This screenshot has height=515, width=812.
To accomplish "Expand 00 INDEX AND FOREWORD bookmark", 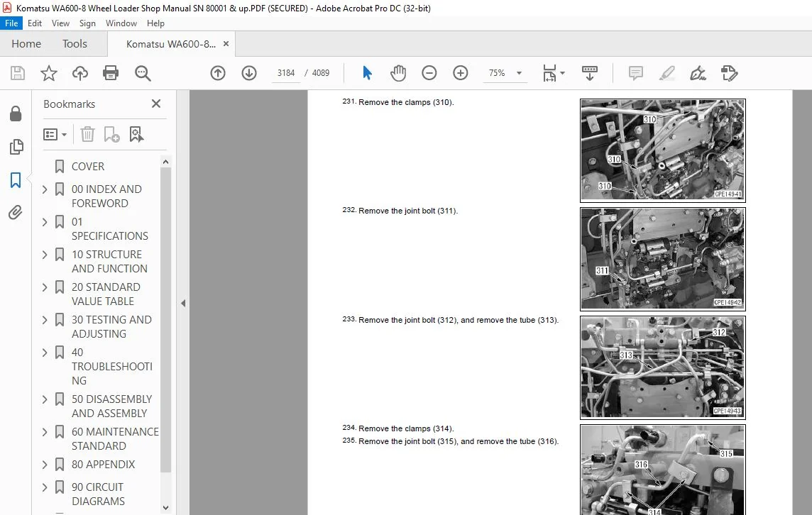I will click(x=45, y=189).
